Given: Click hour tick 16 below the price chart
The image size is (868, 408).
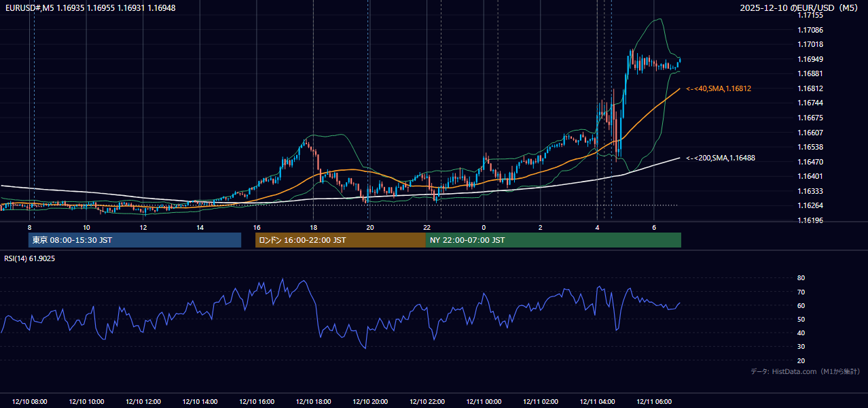Looking at the screenshot, I should [x=257, y=227].
